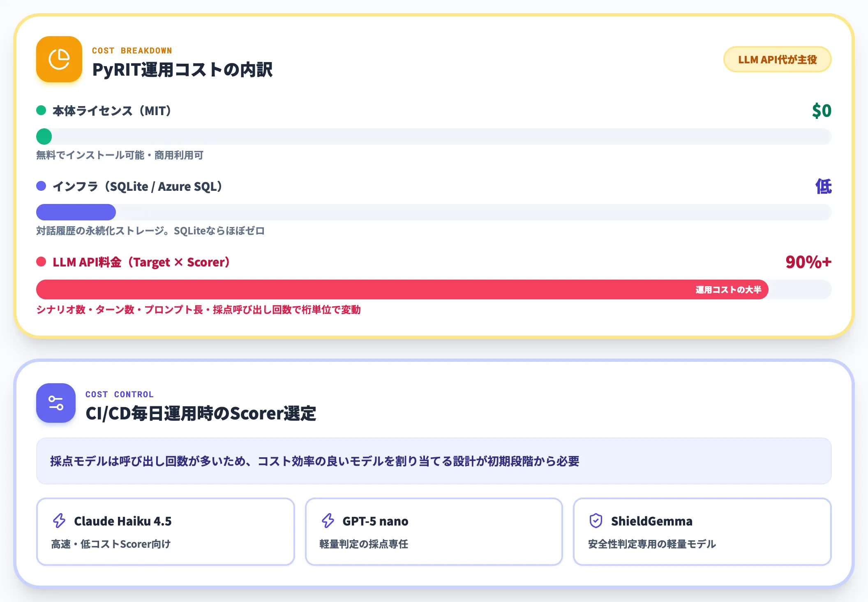Click the lightning icon beside Claude Haiku 4.5
The height and width of the screenshot is (602, 868).
click(59, 521)
